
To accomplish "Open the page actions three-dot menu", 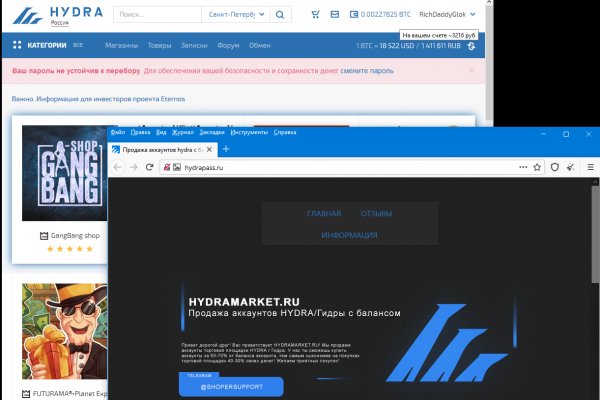I will [x=523, y=167].
